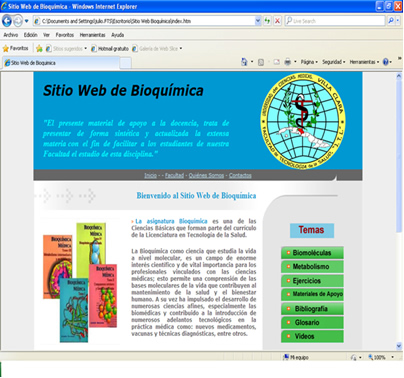Click the printer icon in command bar

tap(287, 62)
